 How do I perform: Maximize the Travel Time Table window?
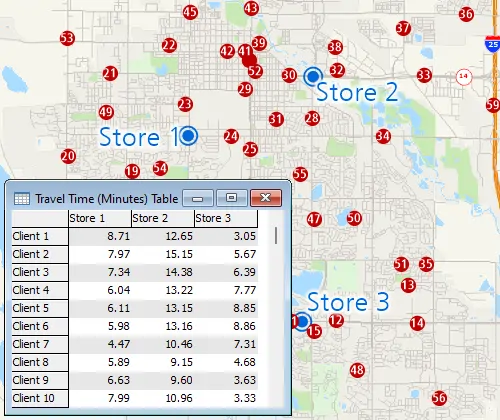[x=232, y=198]
